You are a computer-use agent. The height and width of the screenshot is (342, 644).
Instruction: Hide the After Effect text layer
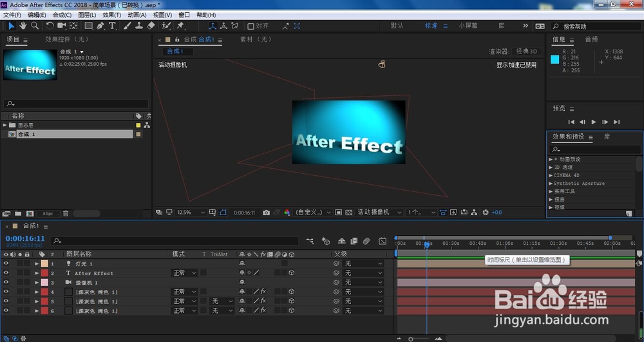6,273
